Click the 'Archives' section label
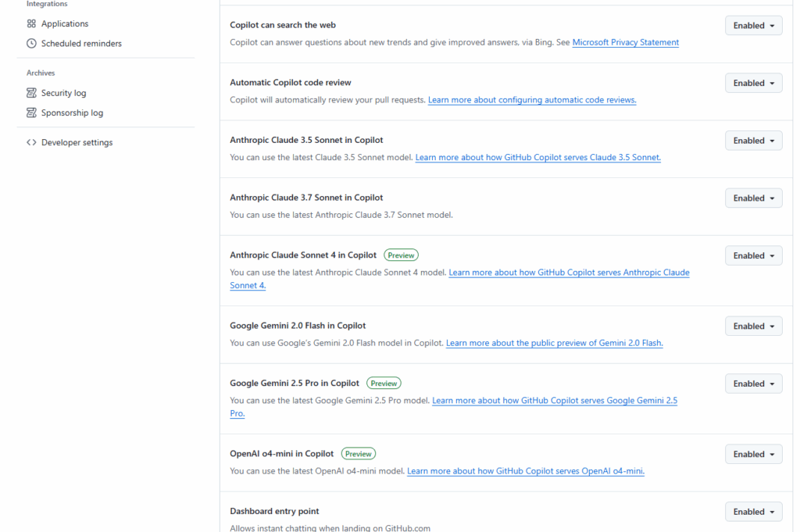 point(41,73)
